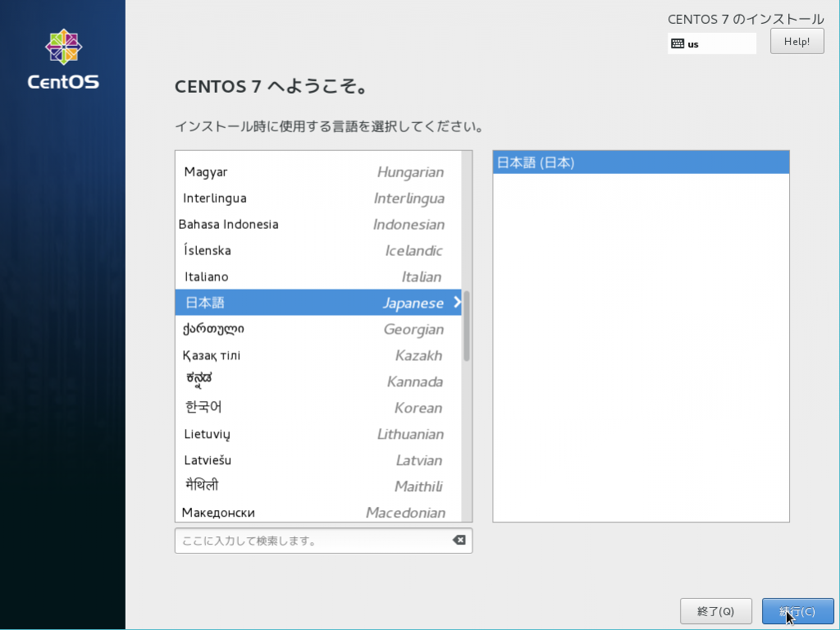Clear the language search box with the backspace icon
This screenshot has width=840, height=630.
point(459,540)
